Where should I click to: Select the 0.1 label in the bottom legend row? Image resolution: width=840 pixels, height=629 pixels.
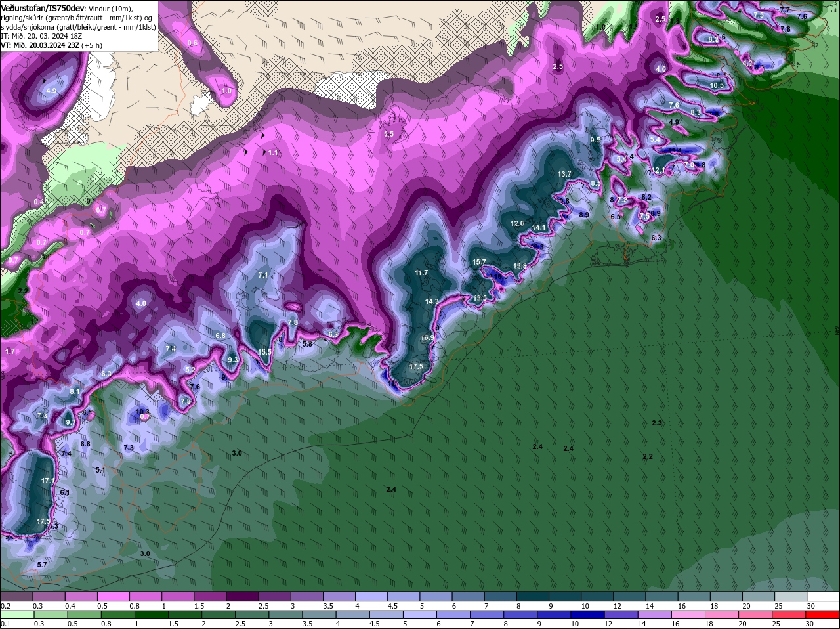[x=5, y=624]
